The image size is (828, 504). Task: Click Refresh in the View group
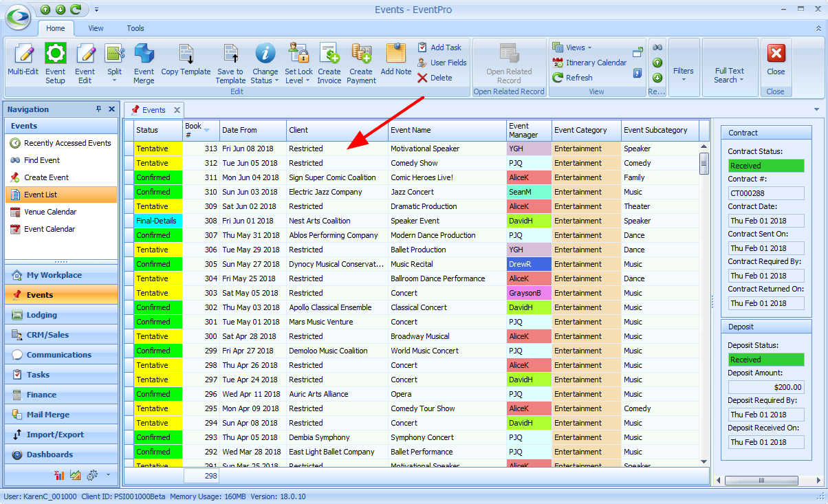coord(573,78)
